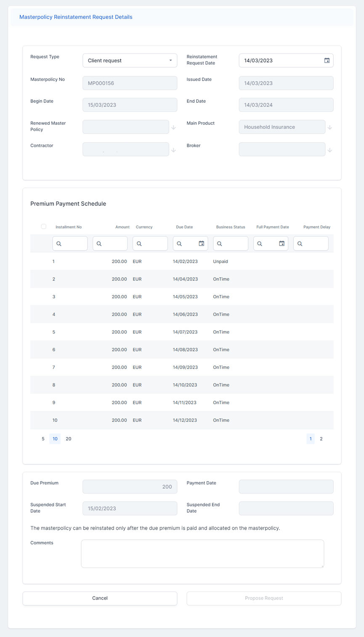This screenshot has height=637, width=364.
Task: Click the arrow icon next to Broker field
Action: click(x=330, y=150)
